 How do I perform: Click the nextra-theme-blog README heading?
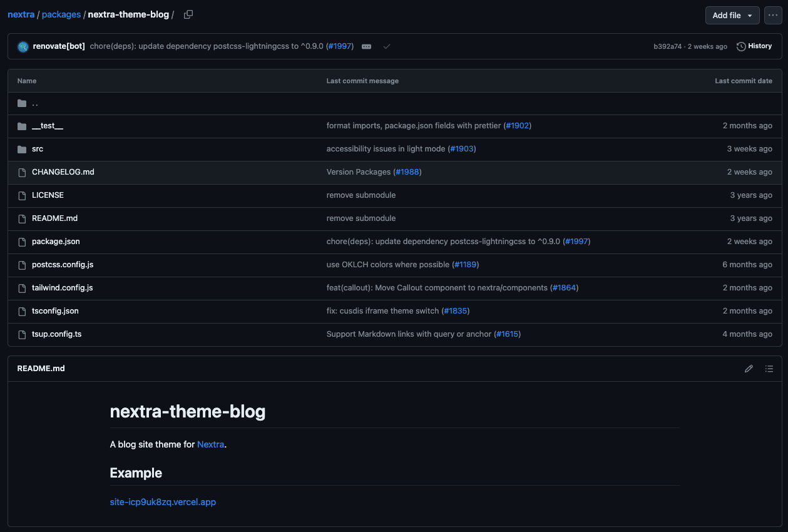[x=188, y=411]
